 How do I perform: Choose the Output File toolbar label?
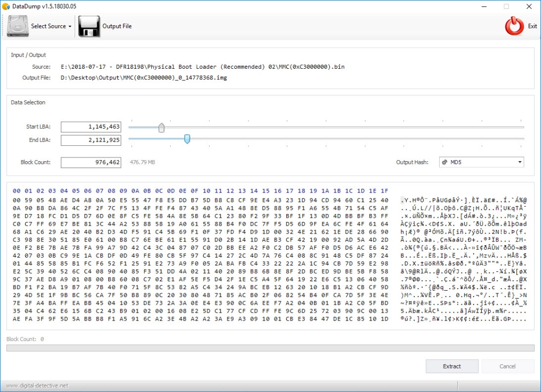point(117,26)
